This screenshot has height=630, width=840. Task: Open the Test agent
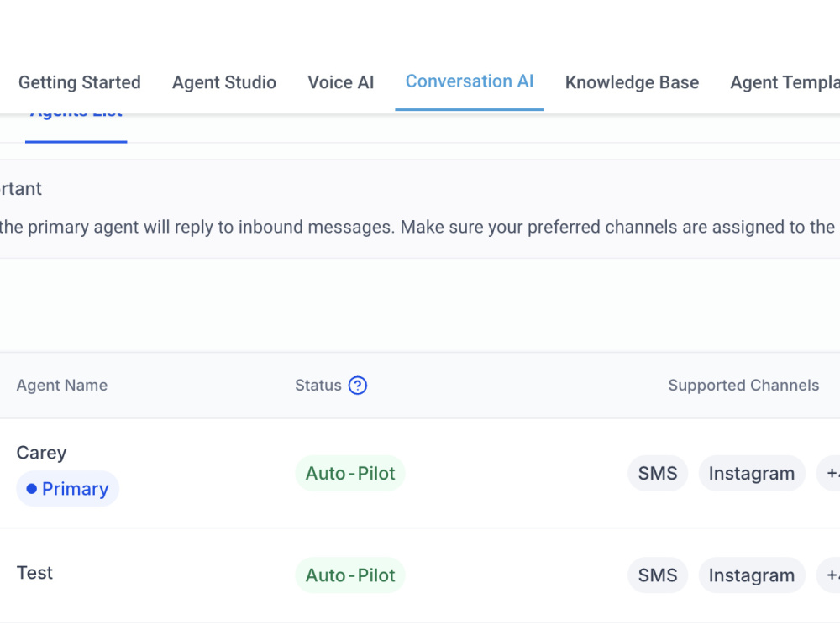(34, 573)
